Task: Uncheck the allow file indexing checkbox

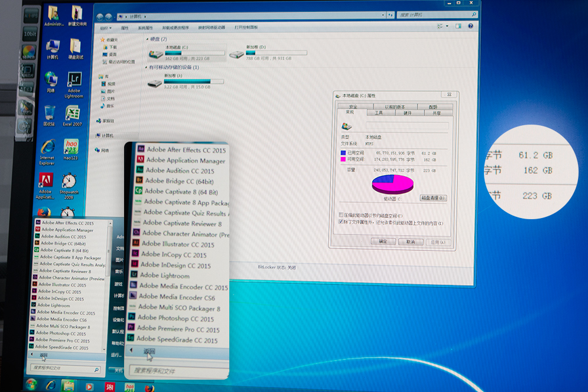Action: pos(342,223)
